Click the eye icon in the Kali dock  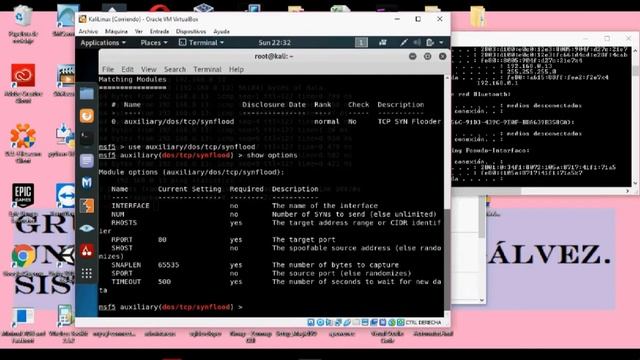point(87,228)
